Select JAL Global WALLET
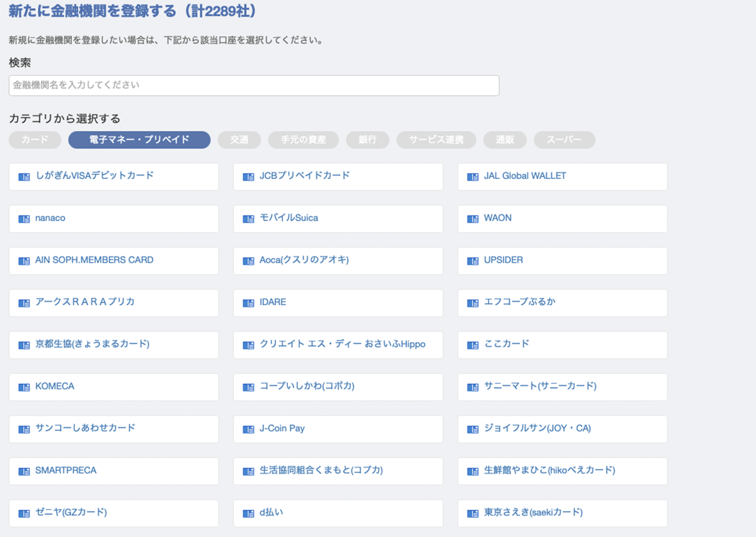The image size is (756, 537). [x=563, y=176]
